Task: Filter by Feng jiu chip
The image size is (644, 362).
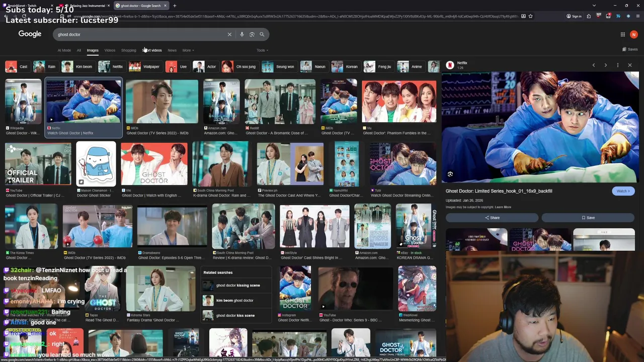Action: coord(378,66)
